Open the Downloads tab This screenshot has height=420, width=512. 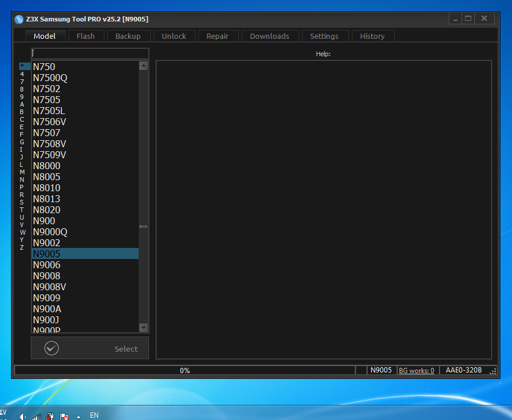click(x=270, y=36)
